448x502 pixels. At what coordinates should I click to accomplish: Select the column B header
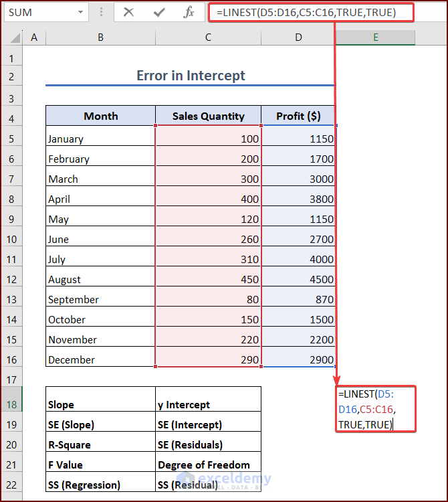pos(100,37)
